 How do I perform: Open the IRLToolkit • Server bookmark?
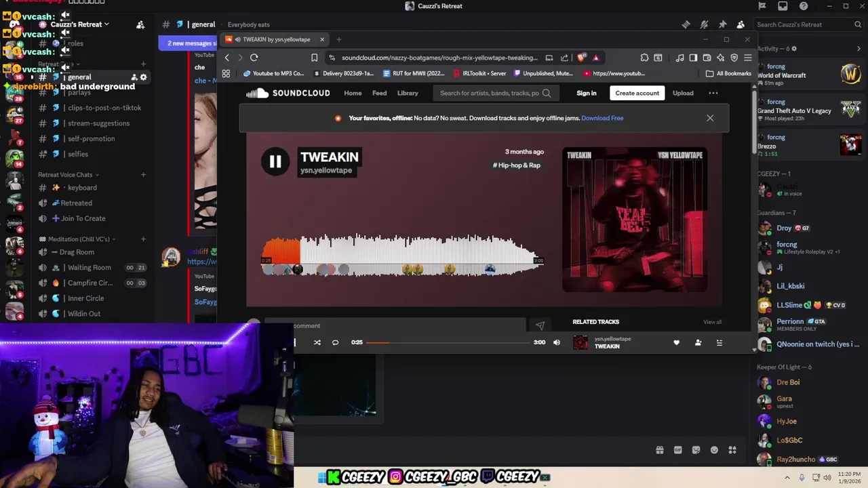[479, 73]
